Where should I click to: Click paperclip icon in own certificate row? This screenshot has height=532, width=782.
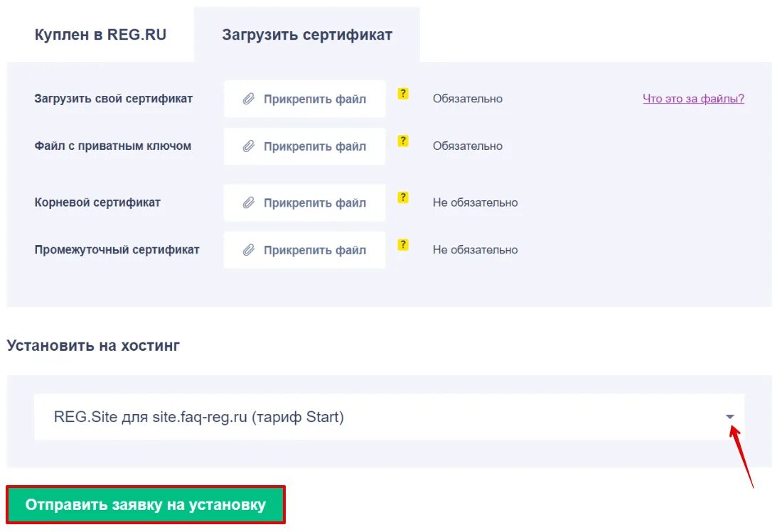(248, 99)
